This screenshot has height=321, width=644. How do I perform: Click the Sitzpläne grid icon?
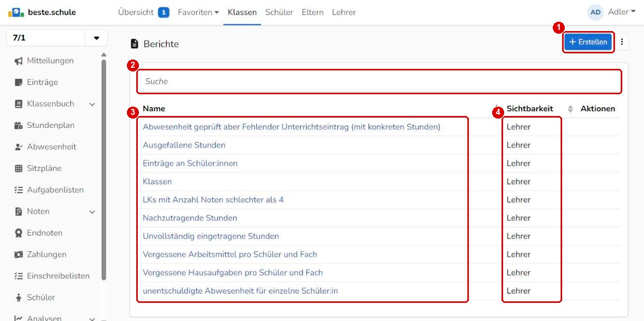[x=19, y=168]
